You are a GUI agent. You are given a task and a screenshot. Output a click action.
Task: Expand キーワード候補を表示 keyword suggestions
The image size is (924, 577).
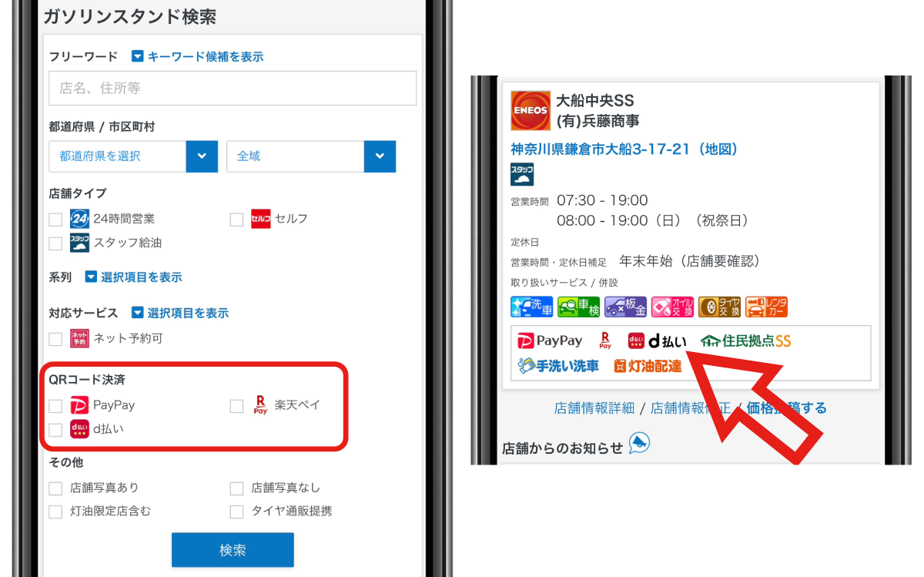pyautogui.click(x=197, y=56)
